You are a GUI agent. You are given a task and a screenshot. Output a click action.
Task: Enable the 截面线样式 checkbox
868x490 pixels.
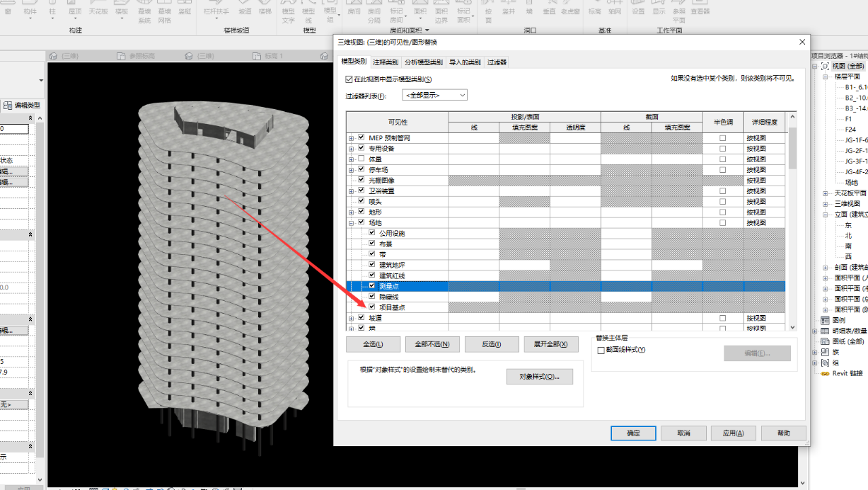(601, 350)
